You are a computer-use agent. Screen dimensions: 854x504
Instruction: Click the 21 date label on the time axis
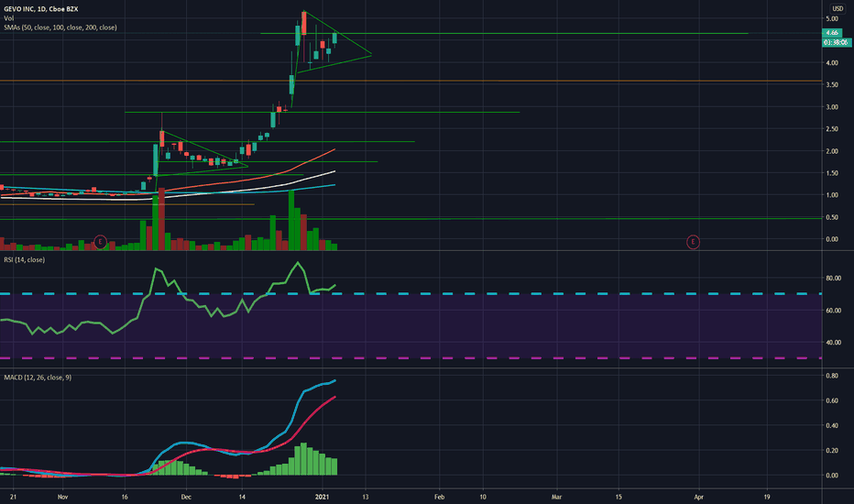pos(13,497)
